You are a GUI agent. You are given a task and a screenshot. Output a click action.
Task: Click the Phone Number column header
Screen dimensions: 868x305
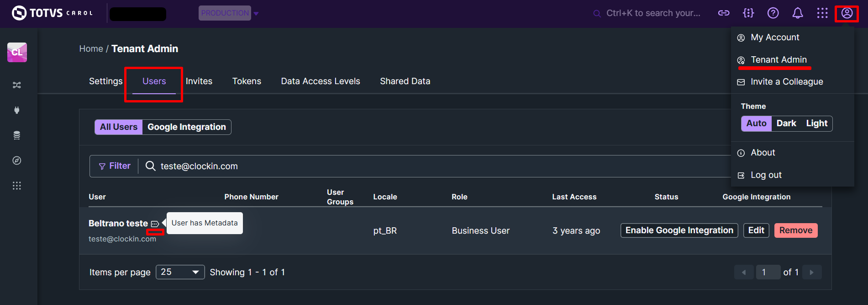(251, 197)
